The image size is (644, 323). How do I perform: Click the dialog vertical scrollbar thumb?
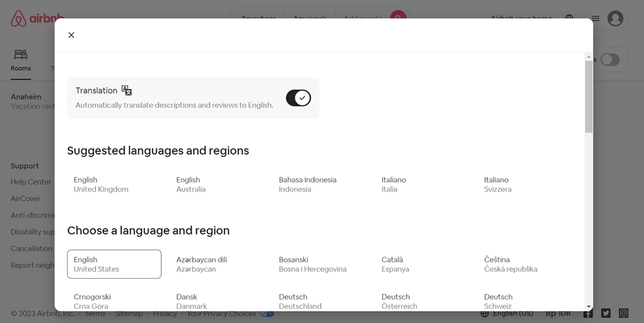[x=589, y=97]
